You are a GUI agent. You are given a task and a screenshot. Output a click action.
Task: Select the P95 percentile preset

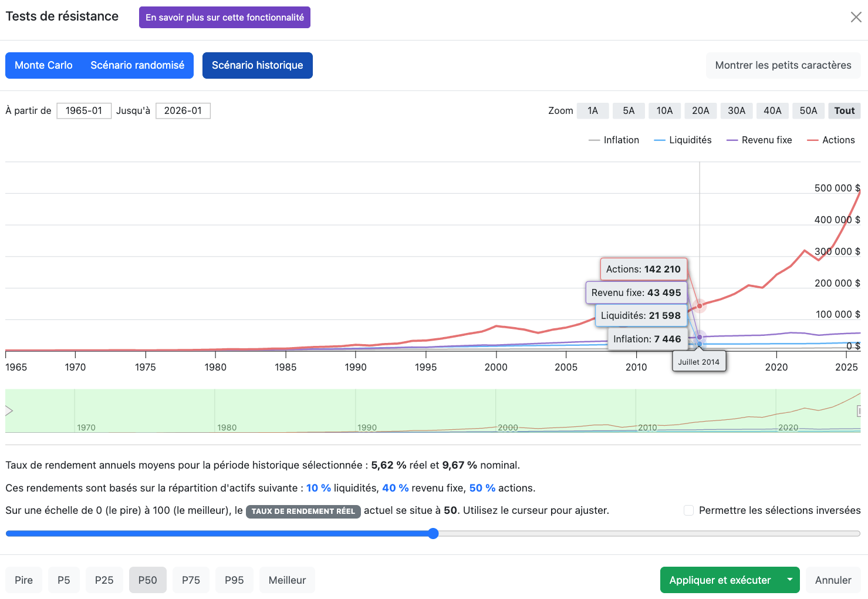pos(234,580)
